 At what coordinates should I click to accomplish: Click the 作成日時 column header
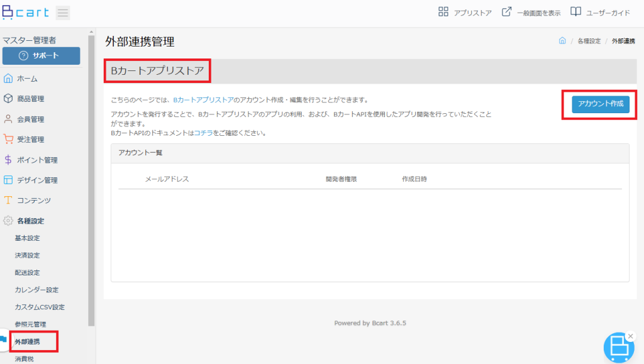coord(414,179)
